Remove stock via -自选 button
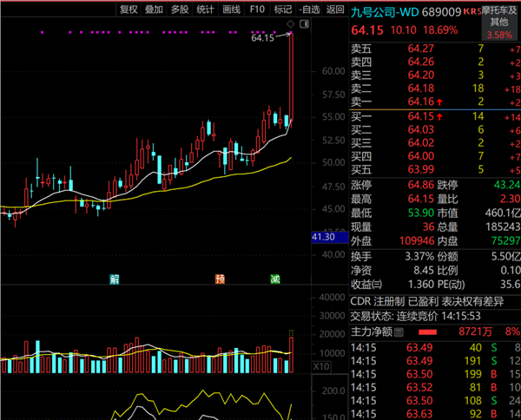Viewport: 521px width, 420px height. click(x=309, y=10)
